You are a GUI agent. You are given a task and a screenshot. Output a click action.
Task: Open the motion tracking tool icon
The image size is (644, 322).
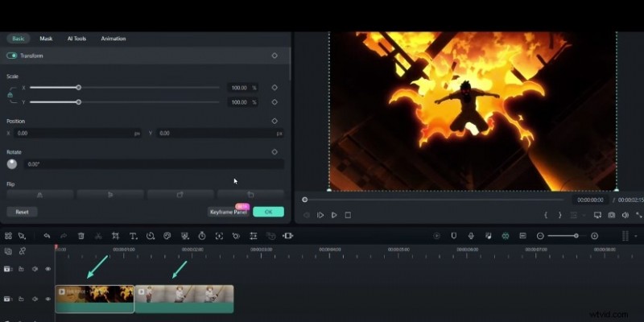pyautogui.click(x=236, y=236)
